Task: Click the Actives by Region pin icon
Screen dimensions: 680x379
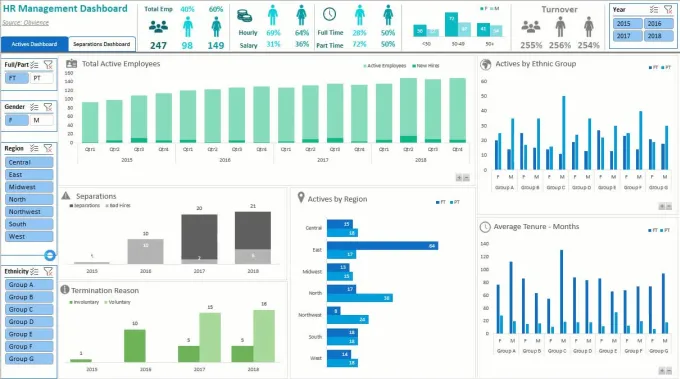Action: tap(301, 198)
